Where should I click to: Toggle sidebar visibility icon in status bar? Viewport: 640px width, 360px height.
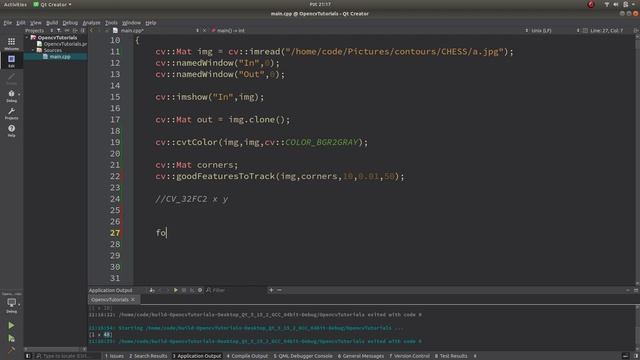[x=28, y=356]
